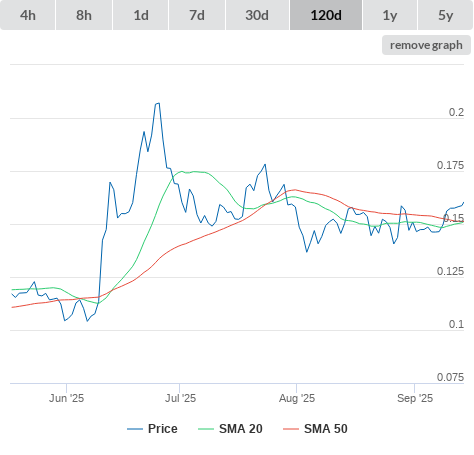Click the green SMA 20 line marker

pyautogui.click(x=206, y=429)
